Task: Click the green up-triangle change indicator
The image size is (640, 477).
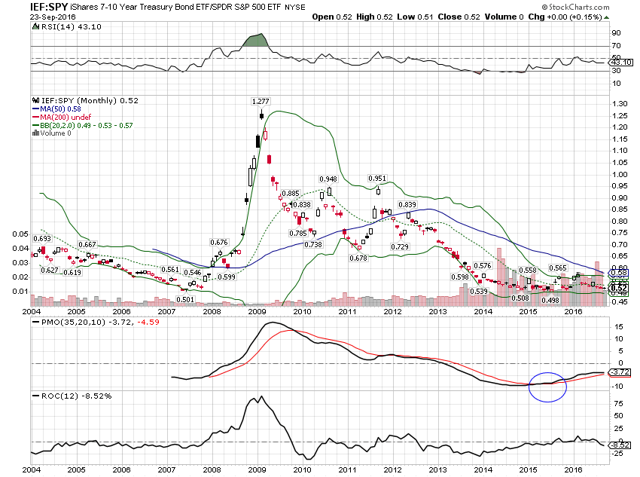Action: point(607,18)
